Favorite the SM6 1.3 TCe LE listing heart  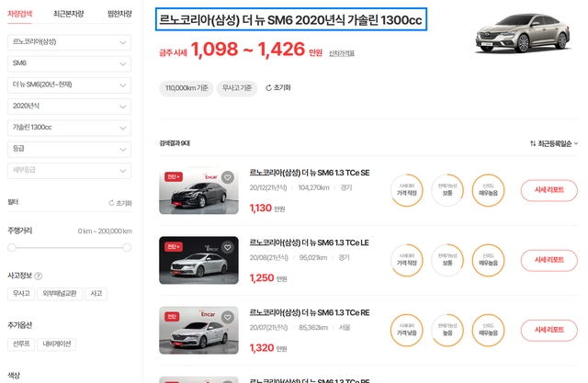[x=228, y=247]
